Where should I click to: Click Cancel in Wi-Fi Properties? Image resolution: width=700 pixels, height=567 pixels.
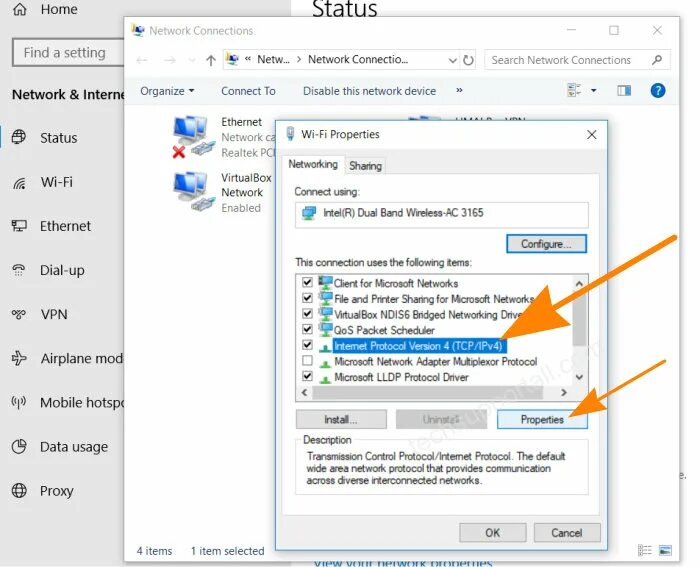[567, 533]
